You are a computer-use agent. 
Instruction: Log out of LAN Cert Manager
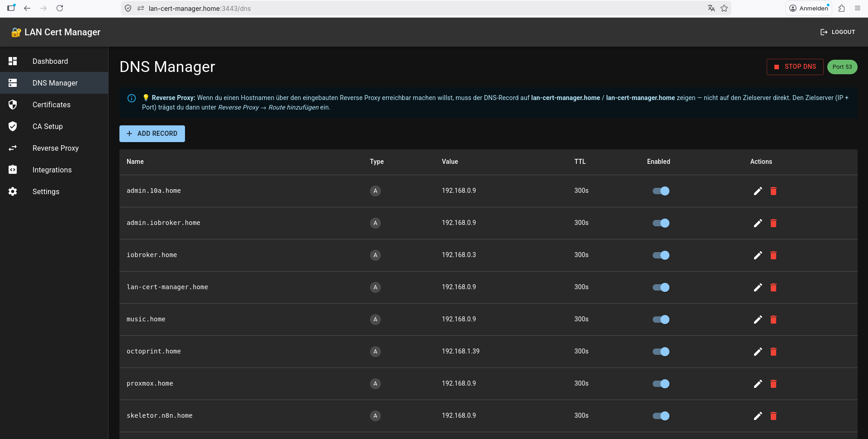click(838, 32)
